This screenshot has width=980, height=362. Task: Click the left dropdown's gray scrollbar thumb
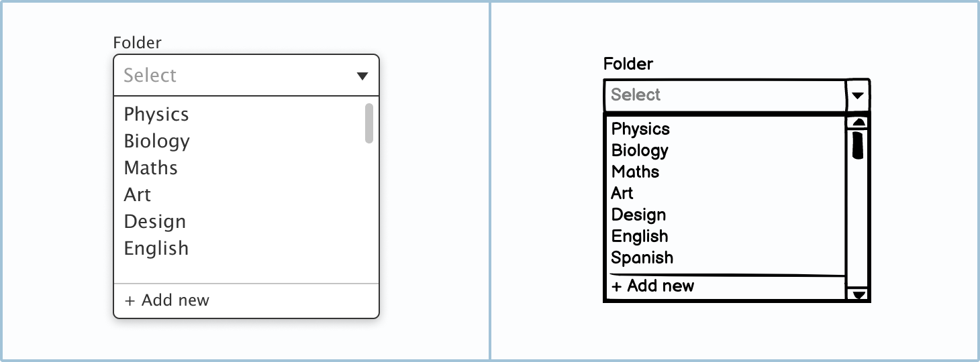pyautogui.click(x=369, y=123)
